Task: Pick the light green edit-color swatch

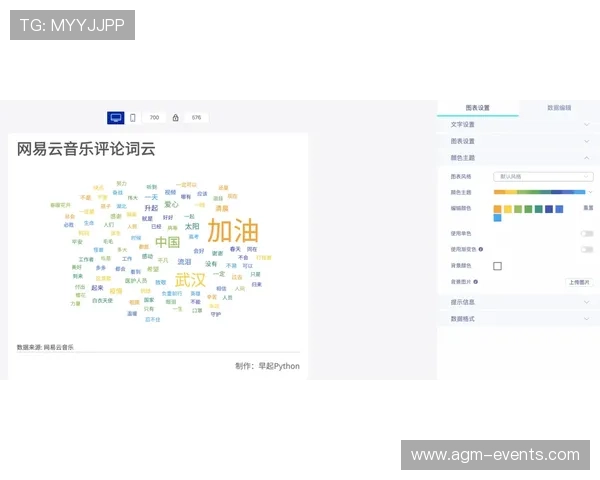Action: (518, 209)
